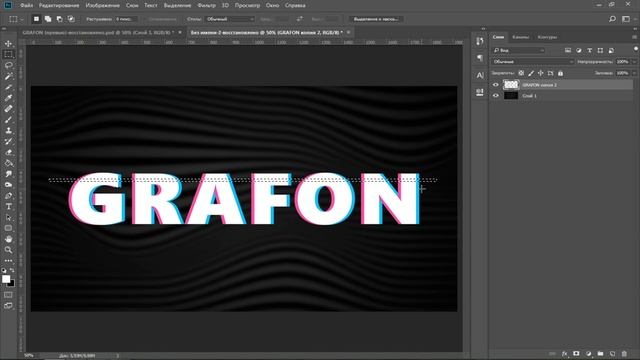Viewport: 640px width, 360px height.
Task: Create a new layer
Action: pyautogui.click(x=612, y=353)
